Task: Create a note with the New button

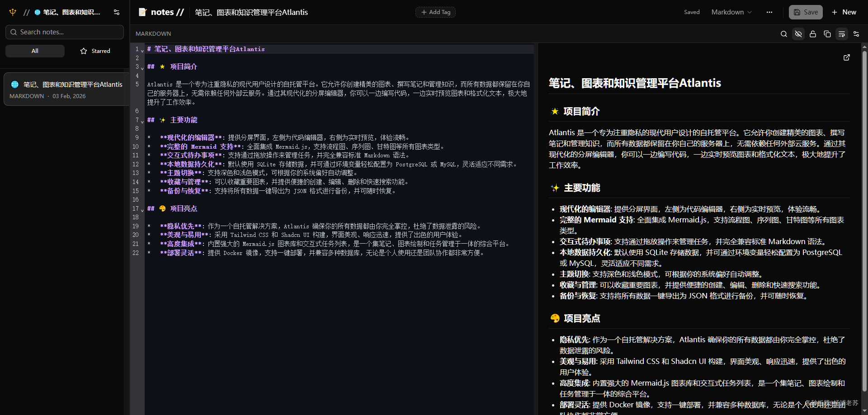Action: 844,12
